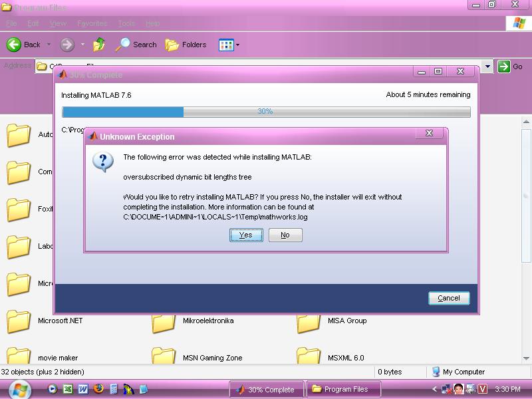The width and height of the screenshot is (532, 399).
Task: Open Search in the explorer toolbar
Action: (x=136, y=45)
